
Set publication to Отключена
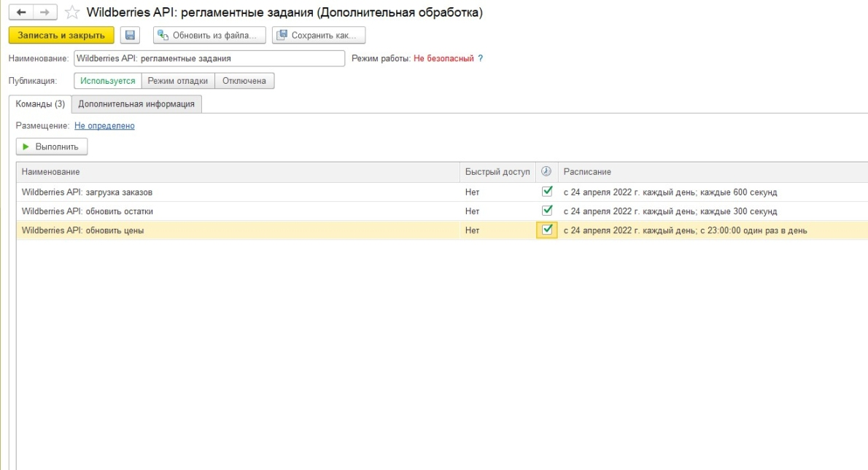pyautogui.click(x=244, y=81)
